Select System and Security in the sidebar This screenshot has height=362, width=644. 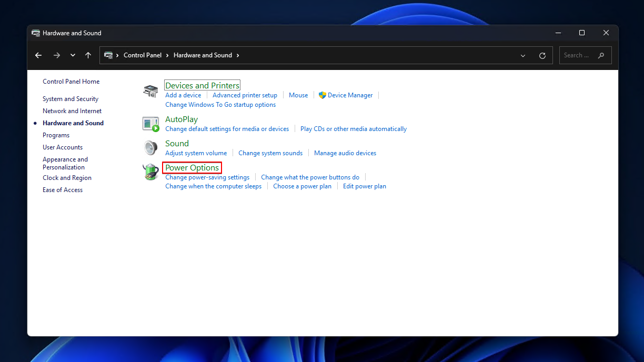pos(70,98)
